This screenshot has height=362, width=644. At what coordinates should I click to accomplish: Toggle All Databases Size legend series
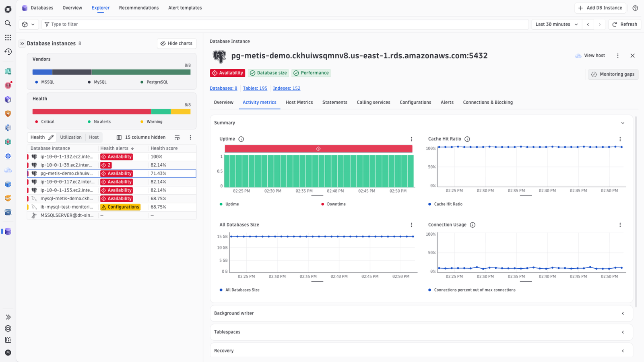tap(239, 290)
